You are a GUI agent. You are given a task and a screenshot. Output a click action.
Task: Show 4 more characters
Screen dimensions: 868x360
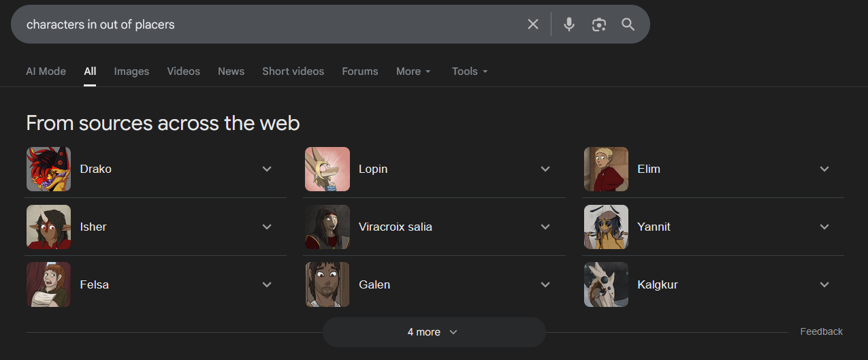tap(434, 332)
